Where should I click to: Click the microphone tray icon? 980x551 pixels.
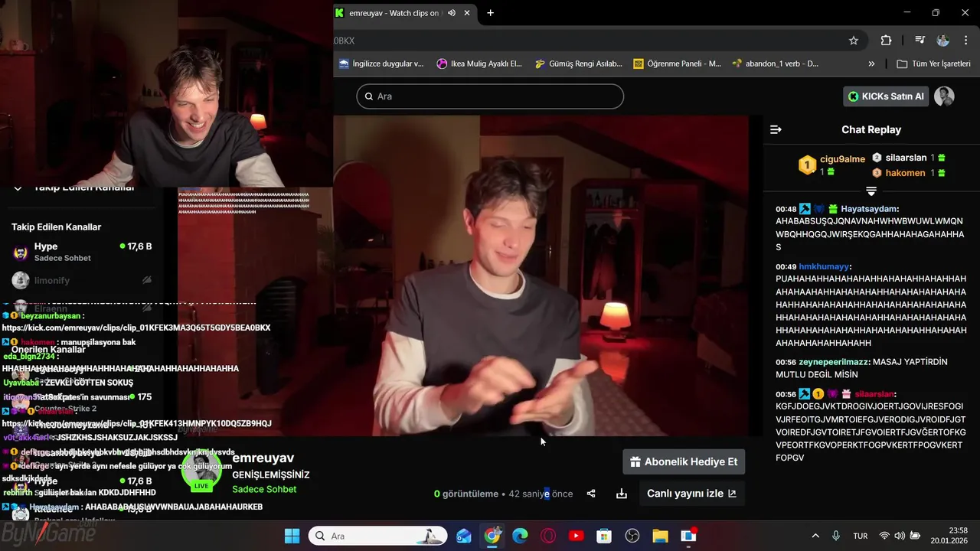836,536
